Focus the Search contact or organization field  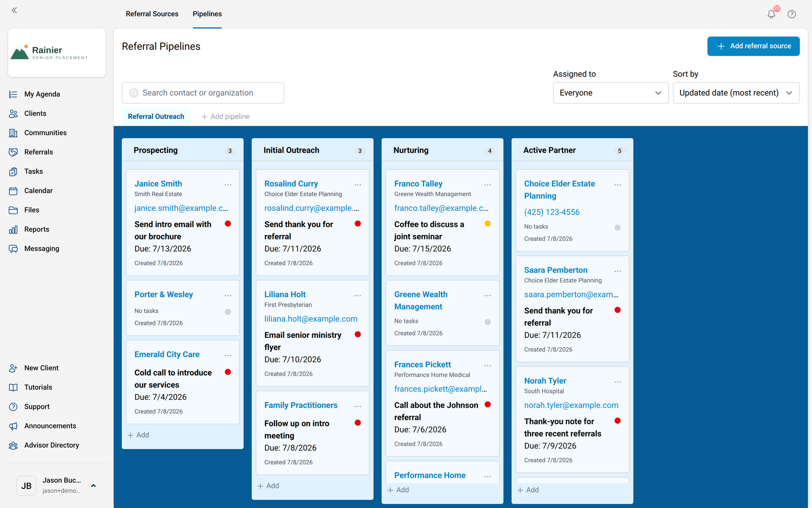[x=203, y=93]
